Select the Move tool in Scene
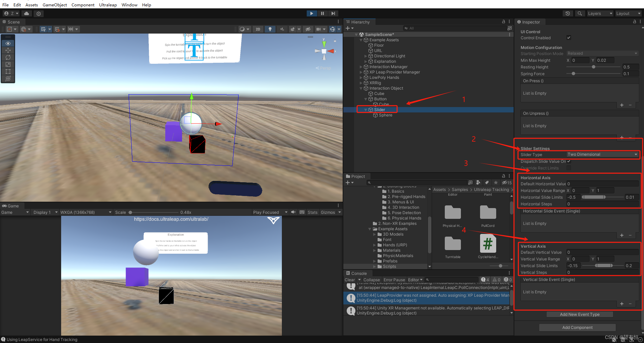 click(x=8, y=50)
